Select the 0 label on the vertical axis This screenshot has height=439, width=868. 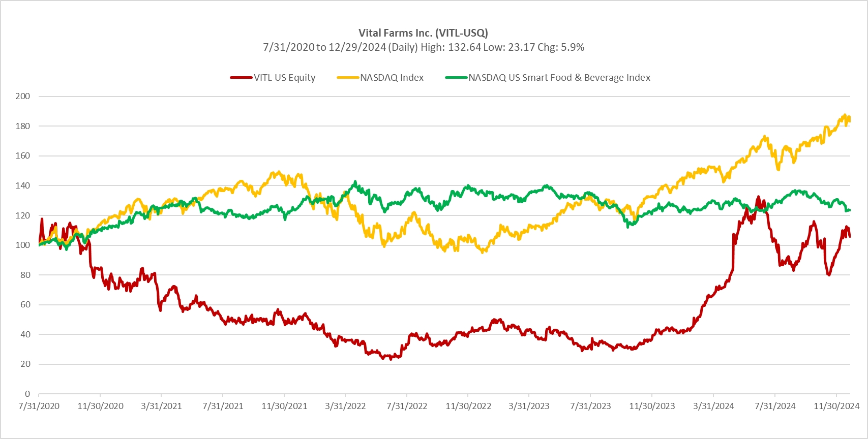(x=27, y=394)
